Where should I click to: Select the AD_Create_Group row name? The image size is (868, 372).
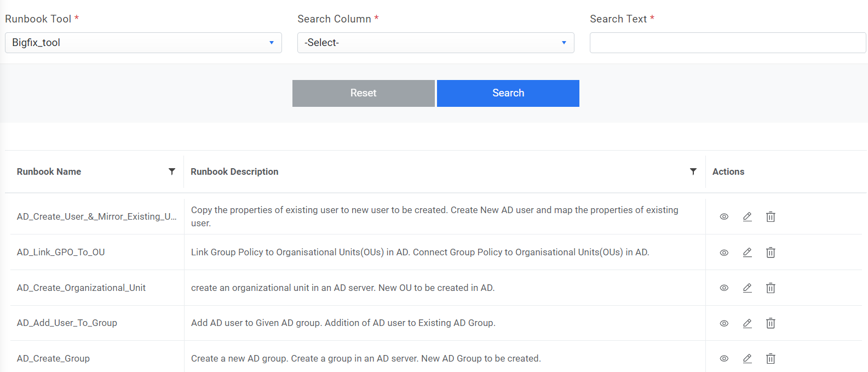(53, 358)
